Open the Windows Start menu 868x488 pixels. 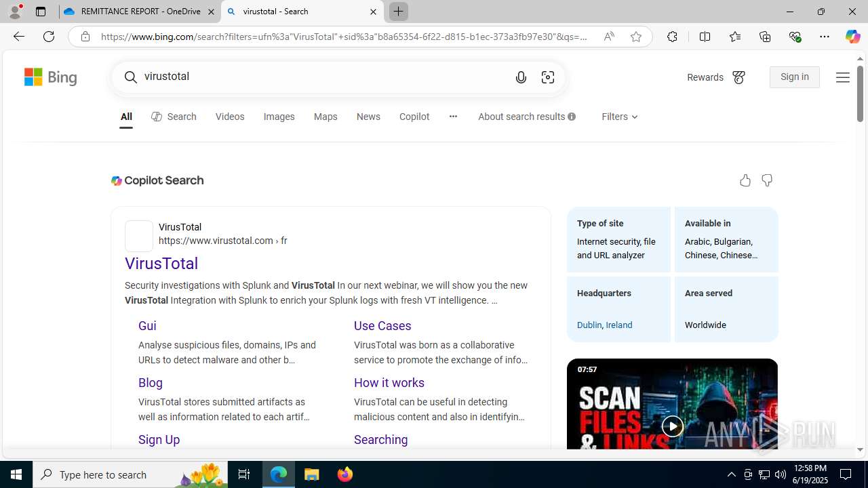[x=16, y=474]
